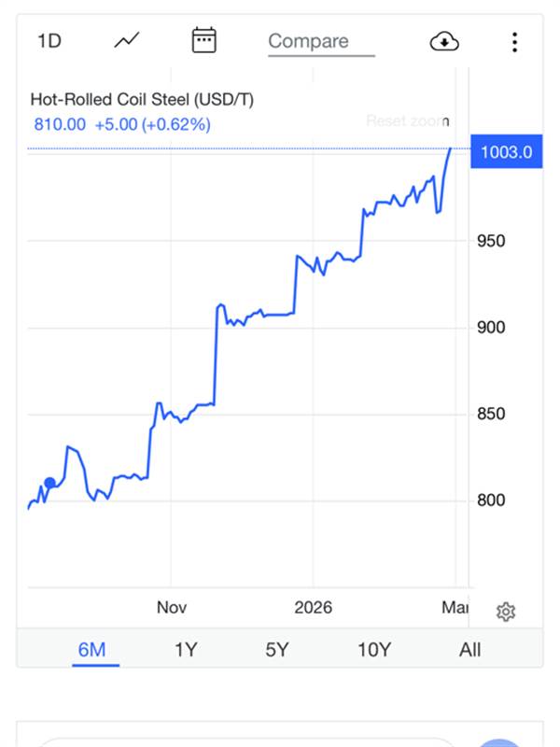Open the 1D interval selector
The image size is (560, 747).
49,41
